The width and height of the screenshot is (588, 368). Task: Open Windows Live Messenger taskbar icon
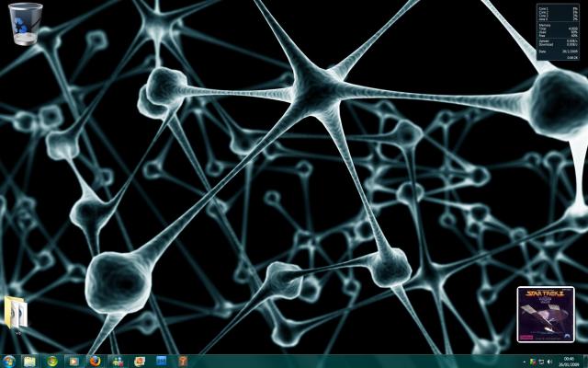(x=118, y=362)
